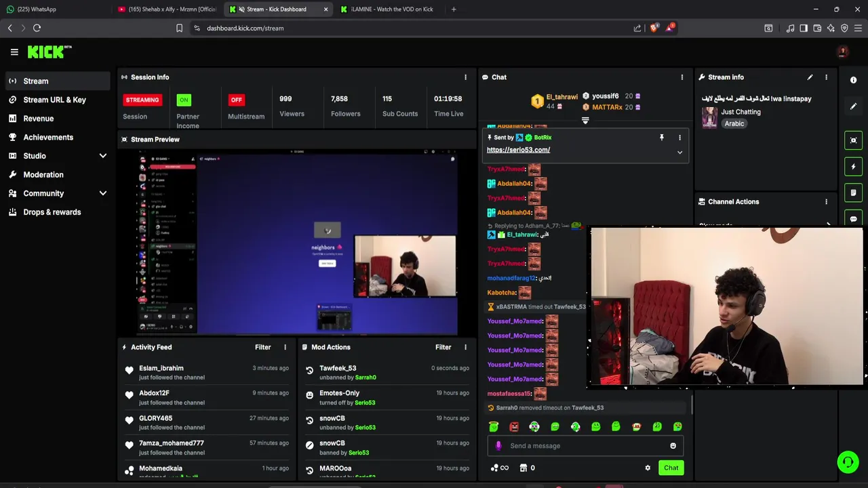Click the Arabic language tag
Image resolution: width=868 pixels, height=488 pixels.
click(x=734, y=123)
